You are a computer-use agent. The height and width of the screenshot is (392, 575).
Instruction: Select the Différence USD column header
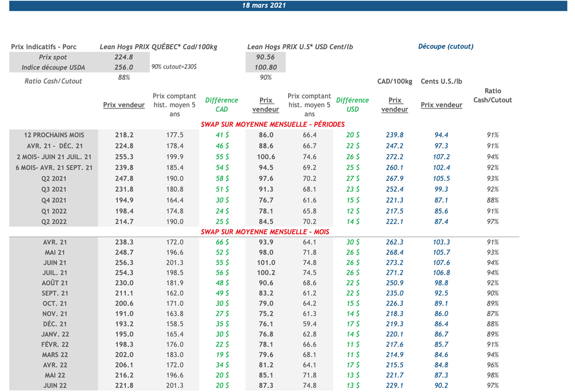click(352, 104)
